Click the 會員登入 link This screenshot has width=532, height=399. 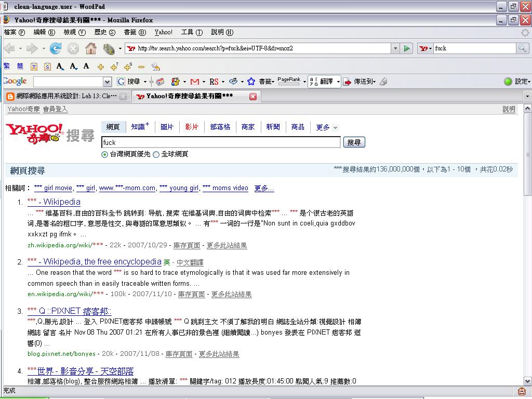pyautogui.click(x=55, y=109)
